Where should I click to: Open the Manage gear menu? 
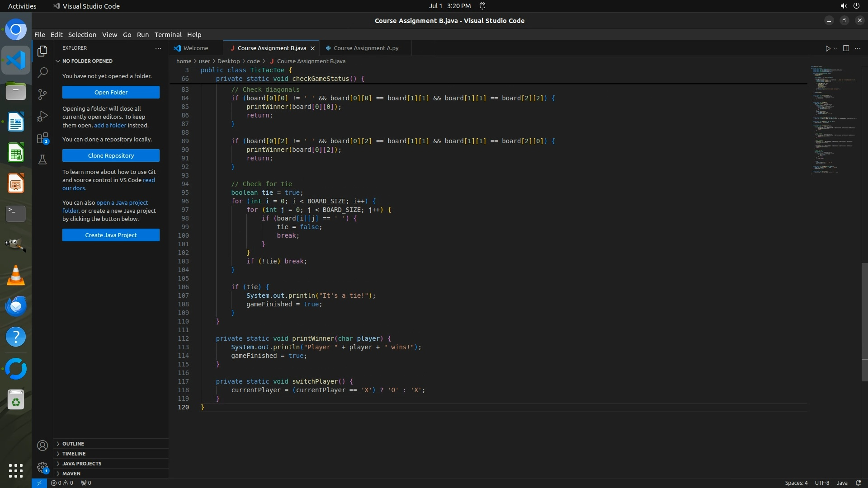(x=42, y=467)
